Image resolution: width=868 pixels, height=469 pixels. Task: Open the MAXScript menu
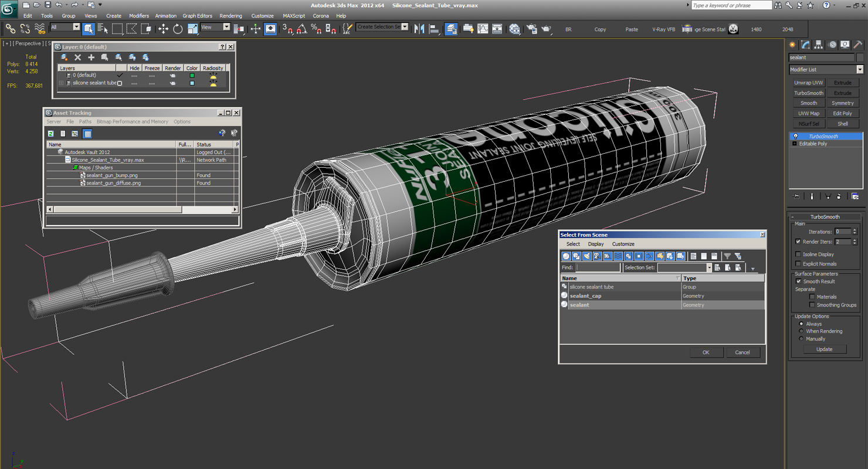tap(294, 16)
